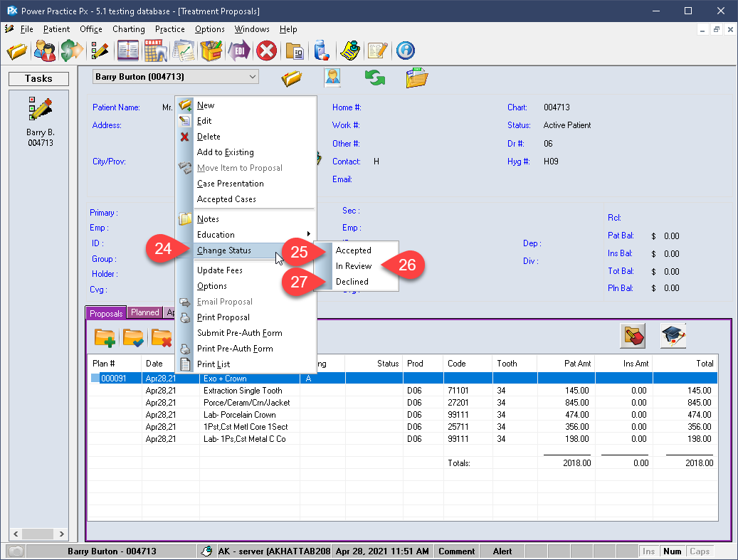
Task: Open the Practice menu
Action: [x=170, y=29]
